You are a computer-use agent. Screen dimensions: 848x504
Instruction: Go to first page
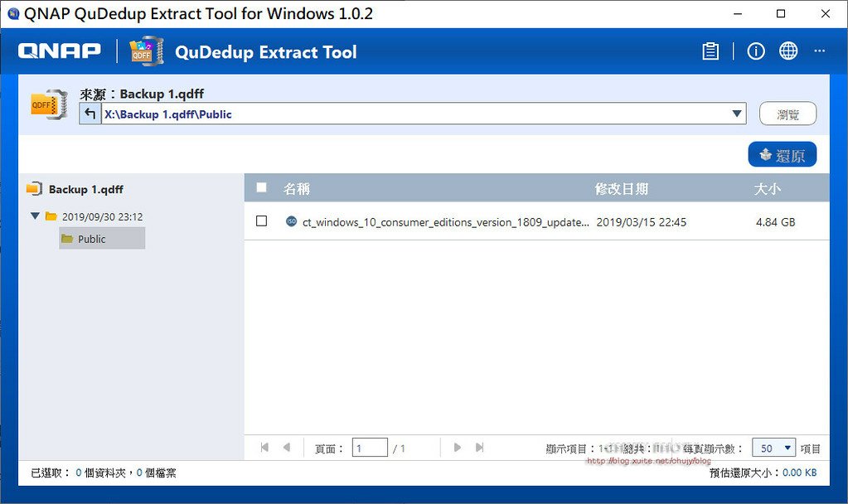click(264, 448)
